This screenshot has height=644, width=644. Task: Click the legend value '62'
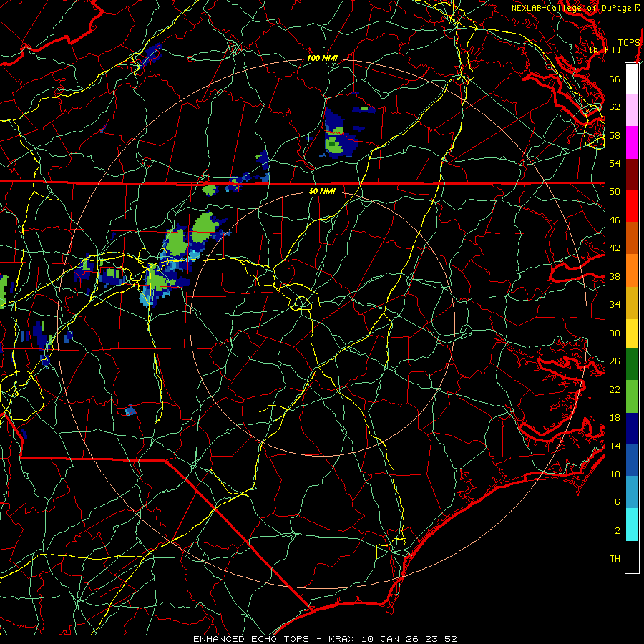pyautogui.click(x=615, y=107)
